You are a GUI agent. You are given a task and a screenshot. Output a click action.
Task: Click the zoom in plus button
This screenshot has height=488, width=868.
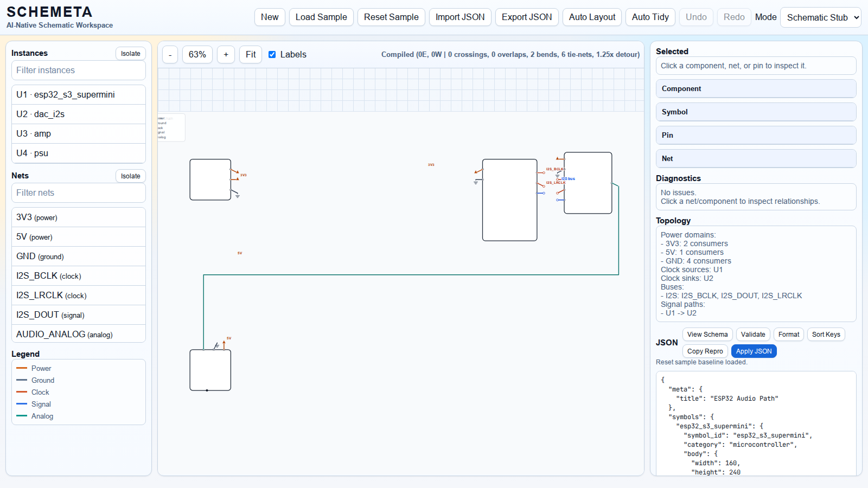tap(226, 55)
